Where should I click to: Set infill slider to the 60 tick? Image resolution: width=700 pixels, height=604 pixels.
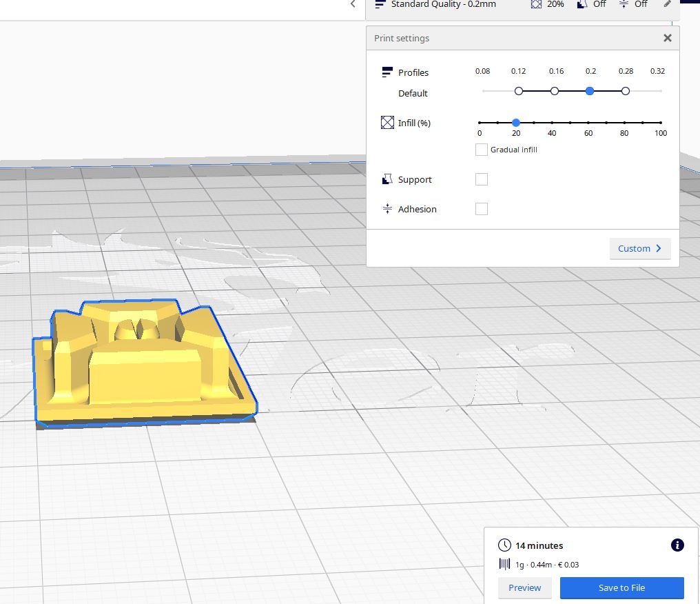click(588, 123)
